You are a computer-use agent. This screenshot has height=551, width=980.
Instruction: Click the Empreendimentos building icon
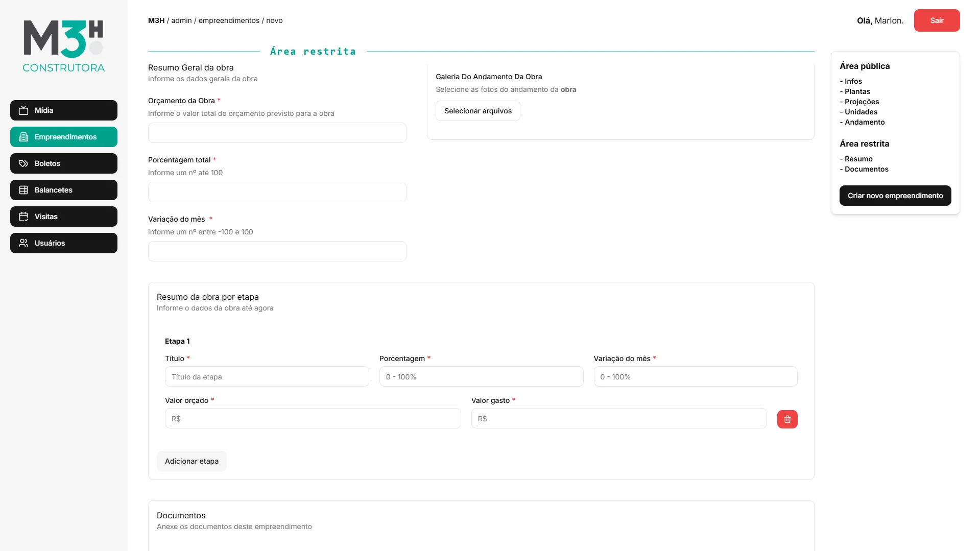point(23,137)
